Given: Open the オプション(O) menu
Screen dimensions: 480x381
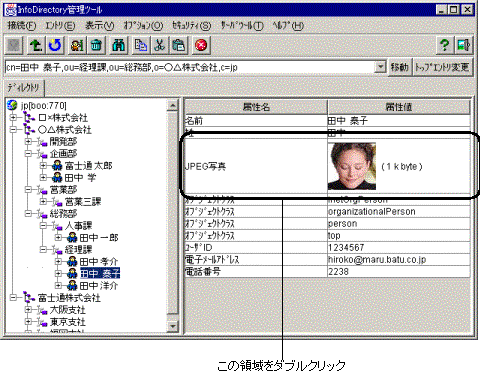Looking at the screenshot, I should click(x=143, y=25).
